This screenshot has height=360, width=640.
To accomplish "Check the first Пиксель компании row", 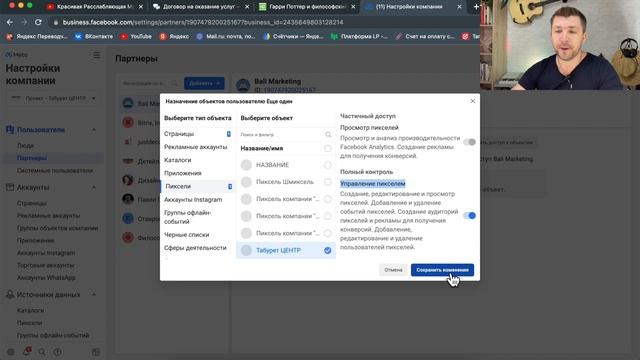I will coord(327,199).
